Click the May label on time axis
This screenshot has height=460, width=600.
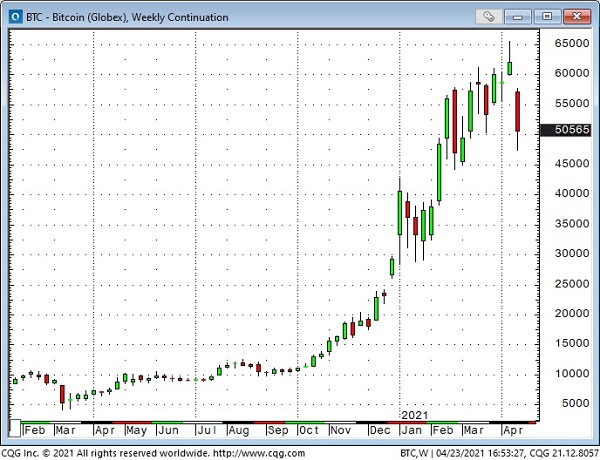point(136,431)
